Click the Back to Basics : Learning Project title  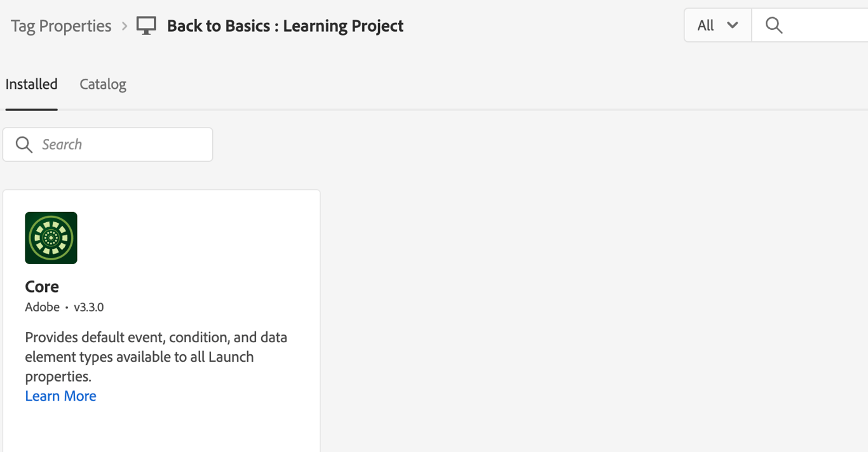(x=285, y=26)
